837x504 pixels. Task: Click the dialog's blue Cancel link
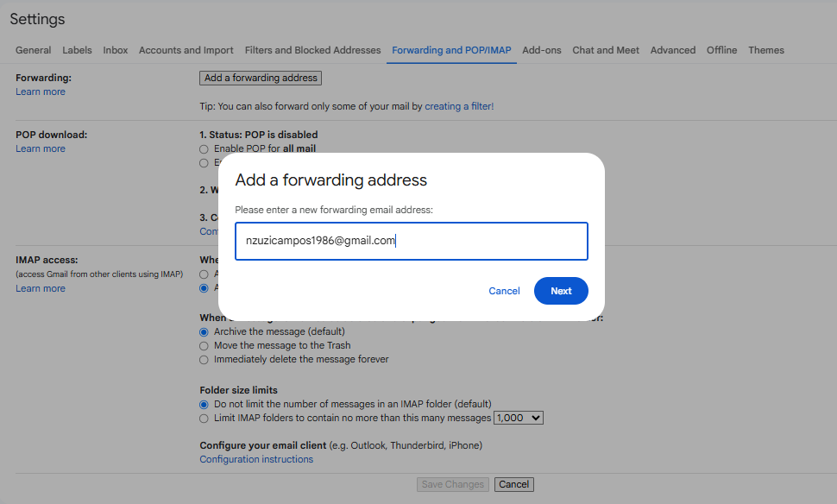[x=504, y=291]
